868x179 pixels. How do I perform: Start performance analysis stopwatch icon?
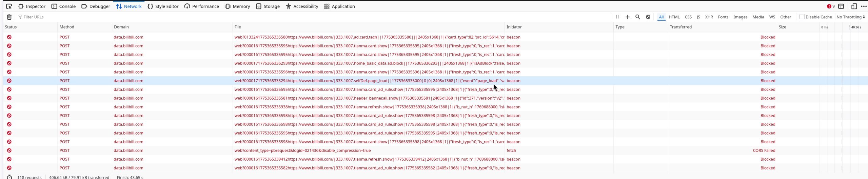tap(9, 177)
